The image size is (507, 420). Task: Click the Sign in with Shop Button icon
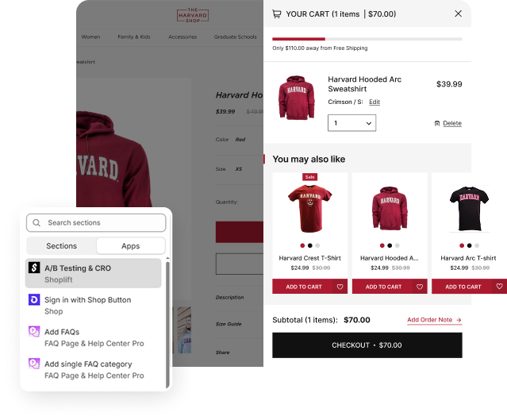tap(34, 299)
